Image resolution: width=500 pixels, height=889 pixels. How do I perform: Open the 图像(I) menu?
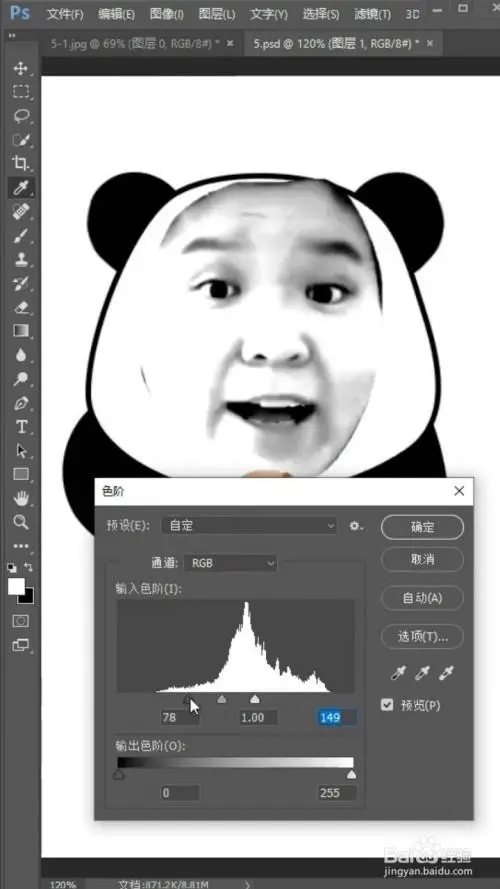[167, 14]
